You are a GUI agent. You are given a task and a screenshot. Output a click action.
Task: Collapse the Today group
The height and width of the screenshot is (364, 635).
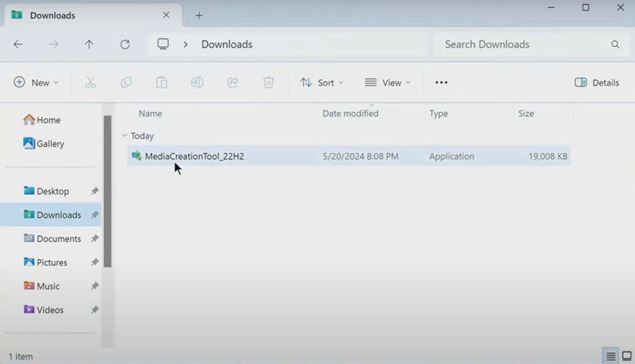click(124, 135)
